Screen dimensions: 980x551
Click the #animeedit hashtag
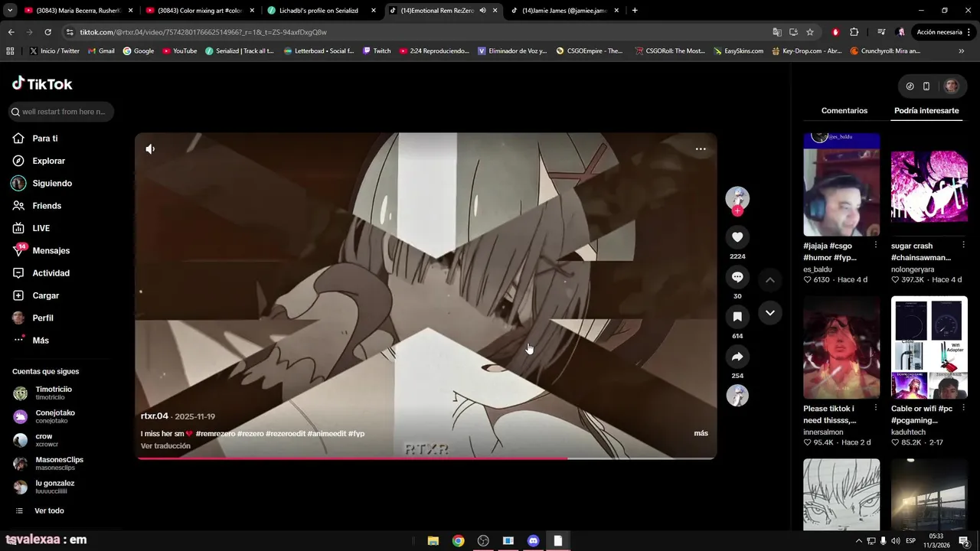(326, 434)
